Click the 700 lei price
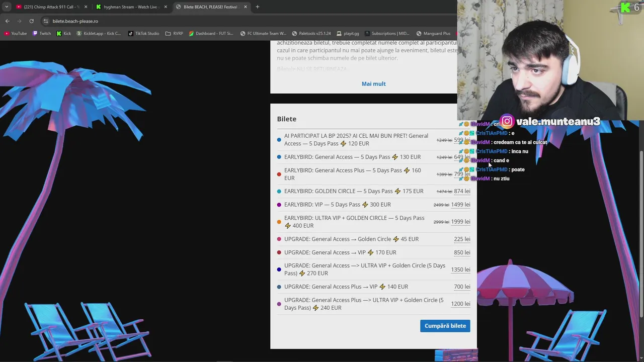 [462, 287]
